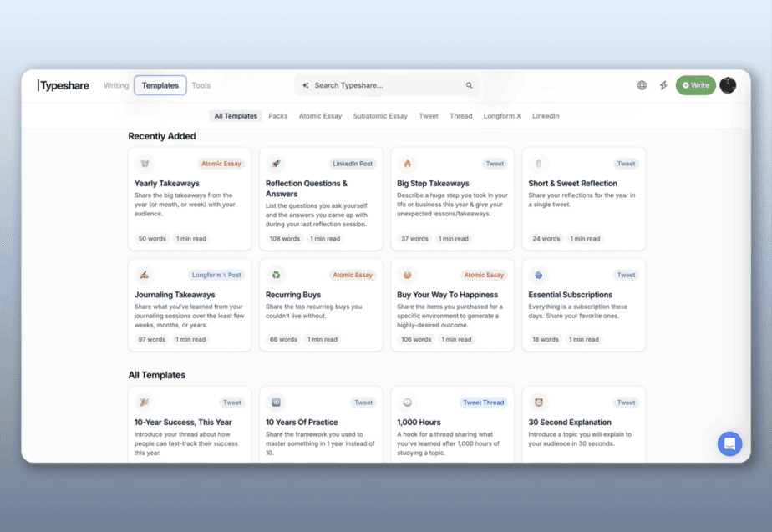Click the Buy Your Way To Happiness icon
The height and width of the screenshot is (532, 772).
point(407,275)
